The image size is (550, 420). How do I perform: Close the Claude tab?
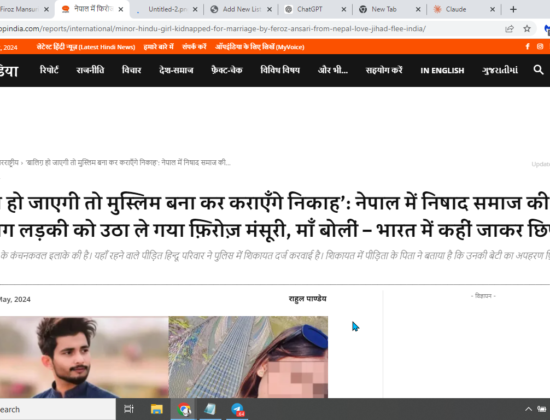coord(492,9)
